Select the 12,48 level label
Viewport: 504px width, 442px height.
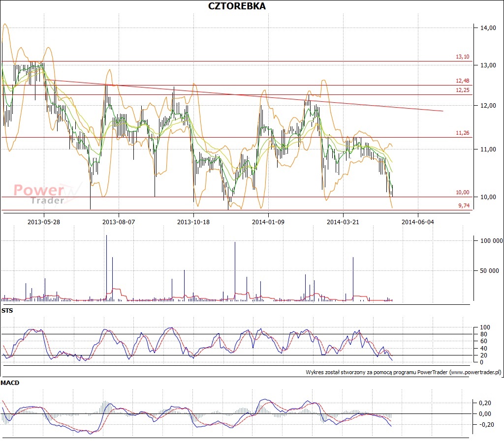462,81
